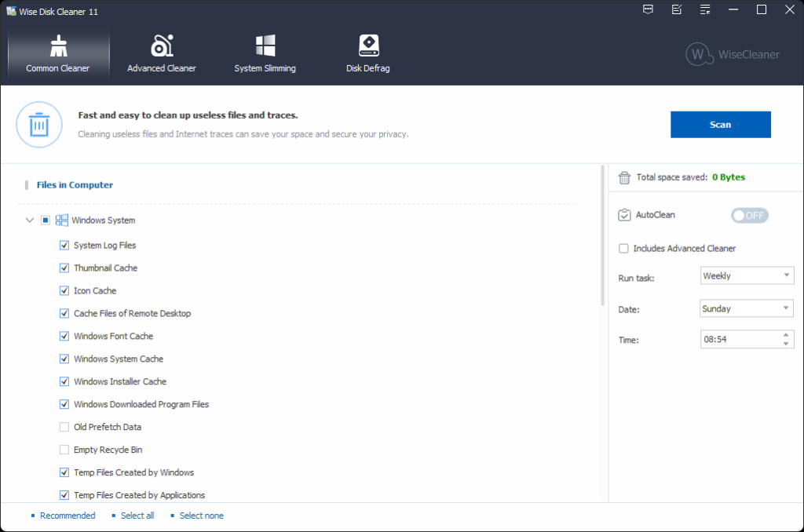Screen dimensions: 804x532
Task: Uncheck System Log Files
Action: click(x=64, y=246)
